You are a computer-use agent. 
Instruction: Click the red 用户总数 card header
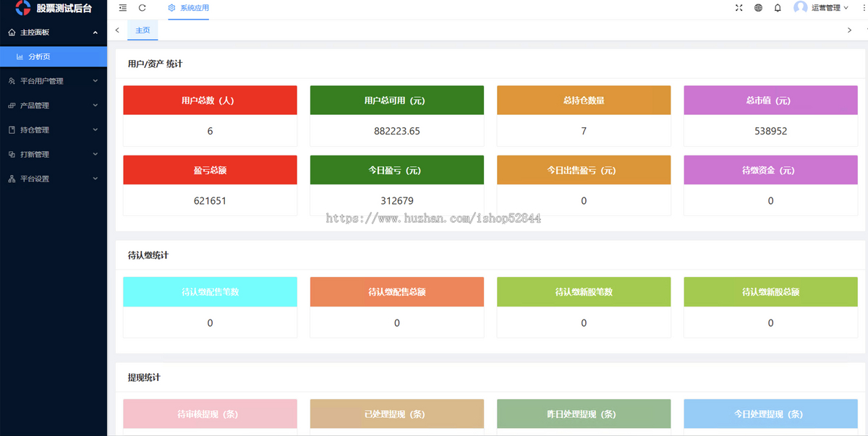click(210, 101)
